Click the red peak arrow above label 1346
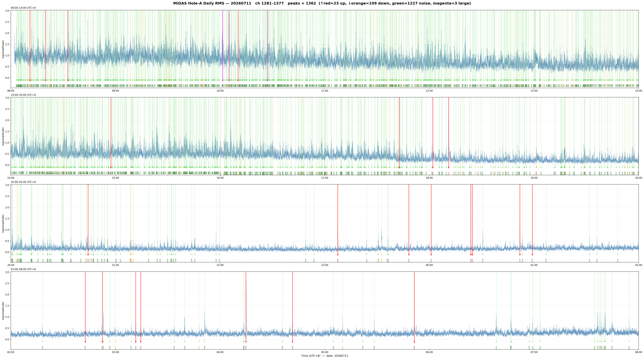644x359 pixels. 414,341
